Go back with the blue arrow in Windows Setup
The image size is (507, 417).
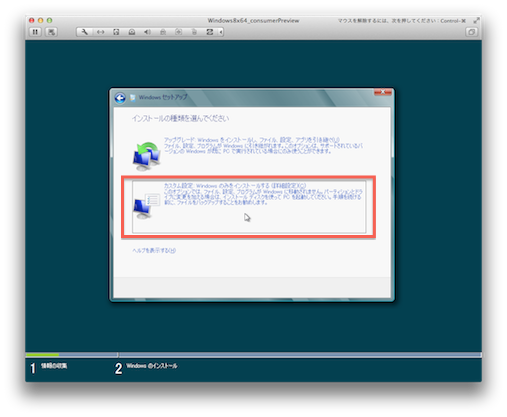120,98
